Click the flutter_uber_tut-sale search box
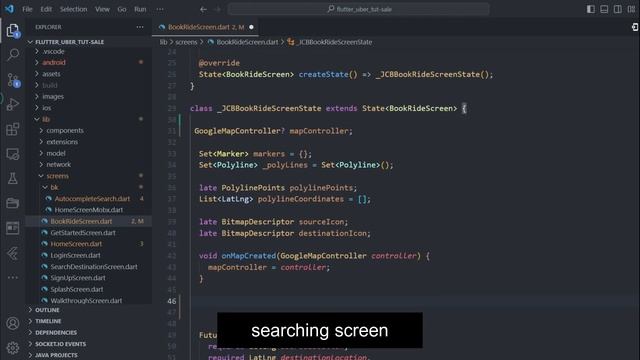640x360 pixels. click(359, 9)
